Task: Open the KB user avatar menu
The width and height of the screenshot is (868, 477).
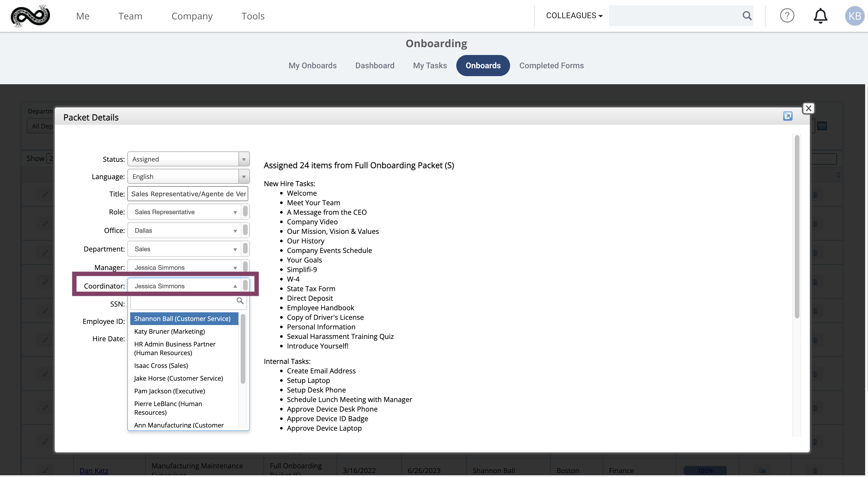Action: tap(854, 16)
